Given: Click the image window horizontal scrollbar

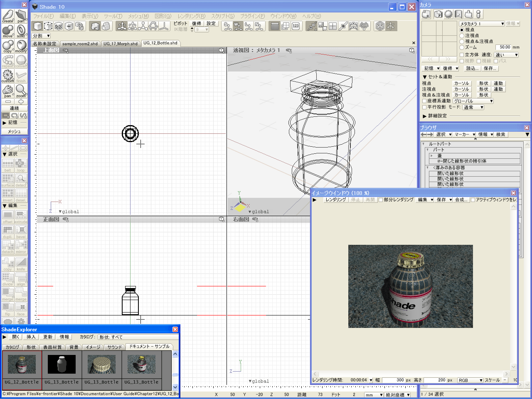Looking at the screenshot, I should point(411,374).
